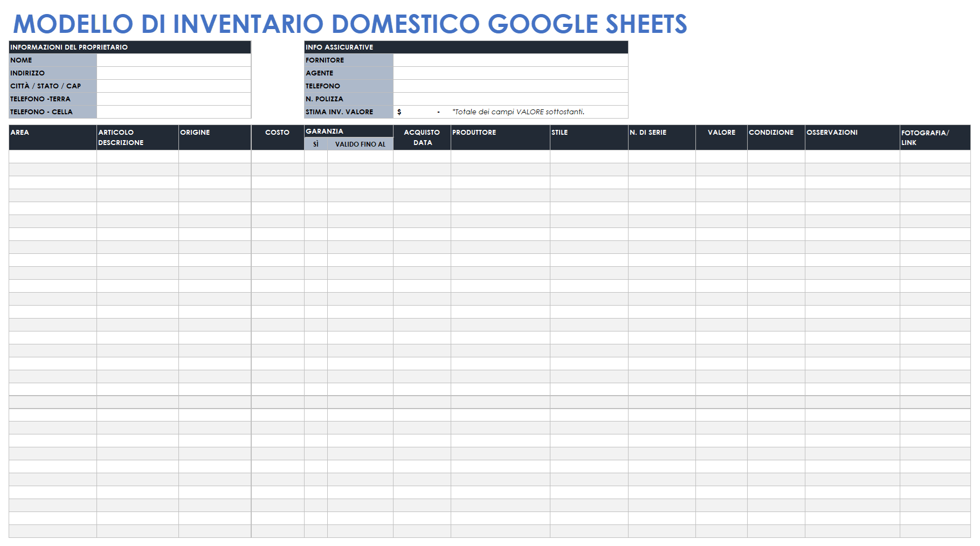
Task: Click the first empty cell under FOTOGRAFIA/ LINK
Action: point(935,157)
